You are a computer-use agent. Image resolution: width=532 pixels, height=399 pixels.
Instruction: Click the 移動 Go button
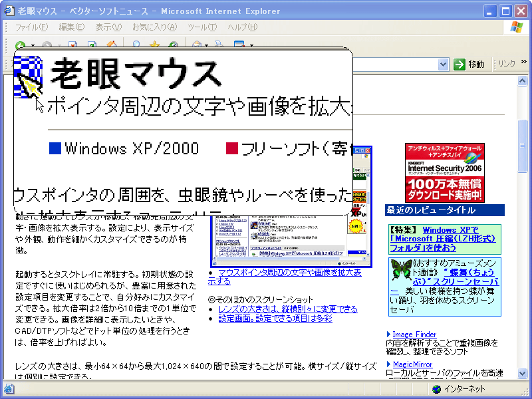click(469, 64)
